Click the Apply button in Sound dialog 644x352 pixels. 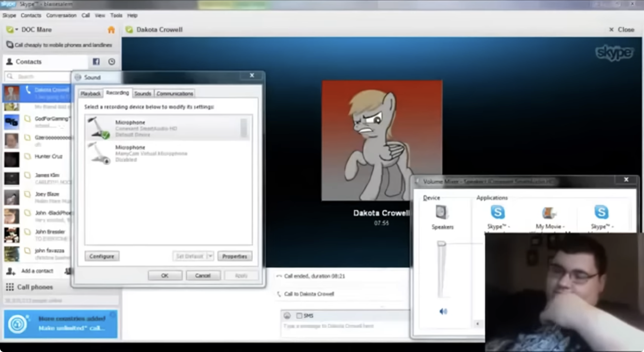241,276
